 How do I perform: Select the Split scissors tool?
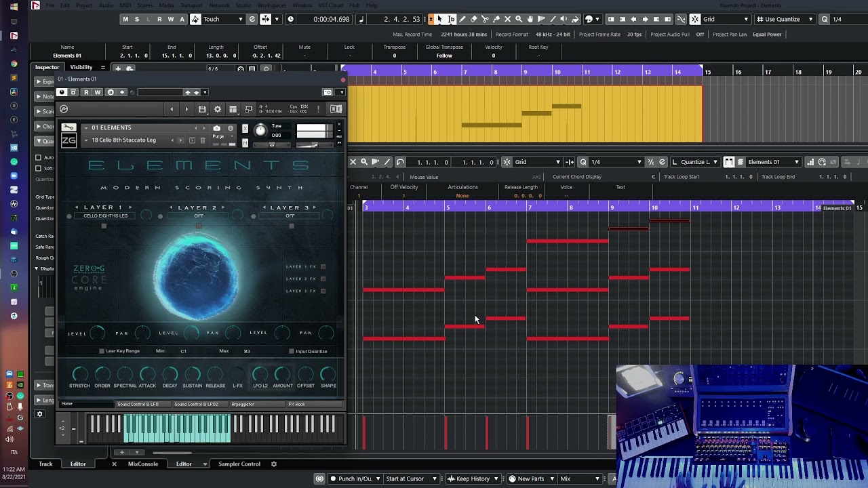(x=485, y=19)
